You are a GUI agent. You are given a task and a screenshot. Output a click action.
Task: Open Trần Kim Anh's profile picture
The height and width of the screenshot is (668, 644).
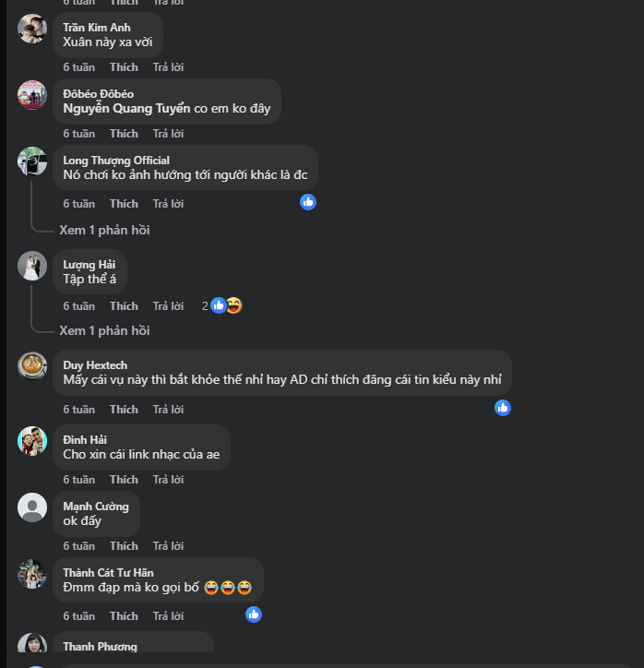pos(32,29)
